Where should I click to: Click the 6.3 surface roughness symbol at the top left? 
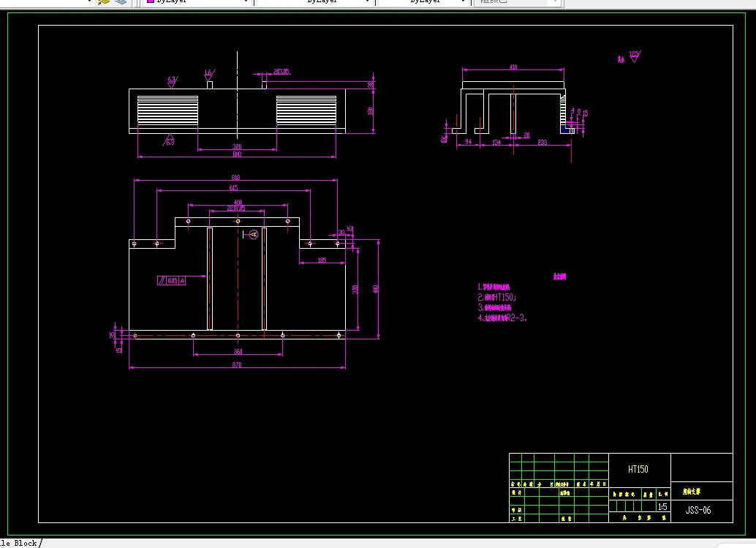pos(172,82)
